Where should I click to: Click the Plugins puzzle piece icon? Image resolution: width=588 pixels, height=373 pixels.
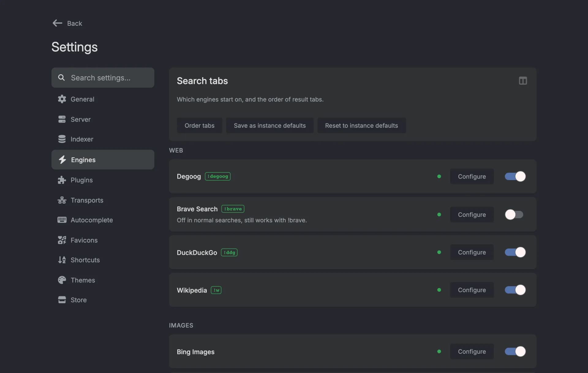62,180
